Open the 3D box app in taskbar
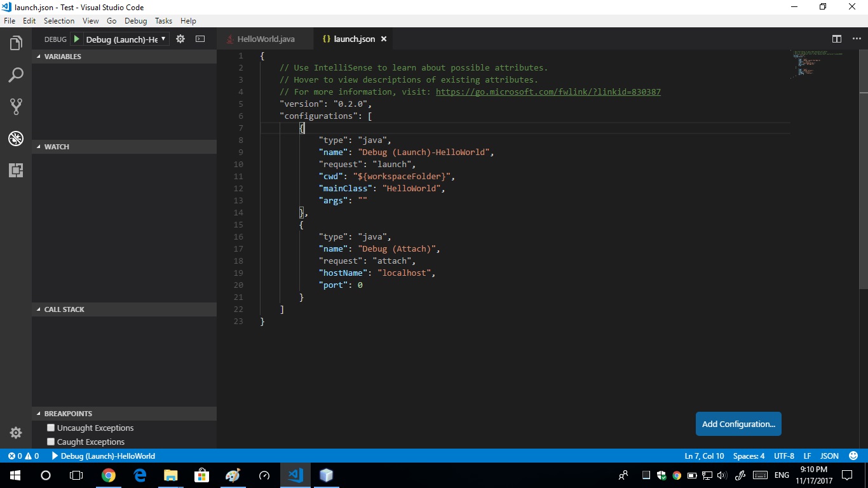Image resolution: width=868 pixels, height=488 pixels. click(327, 475)
